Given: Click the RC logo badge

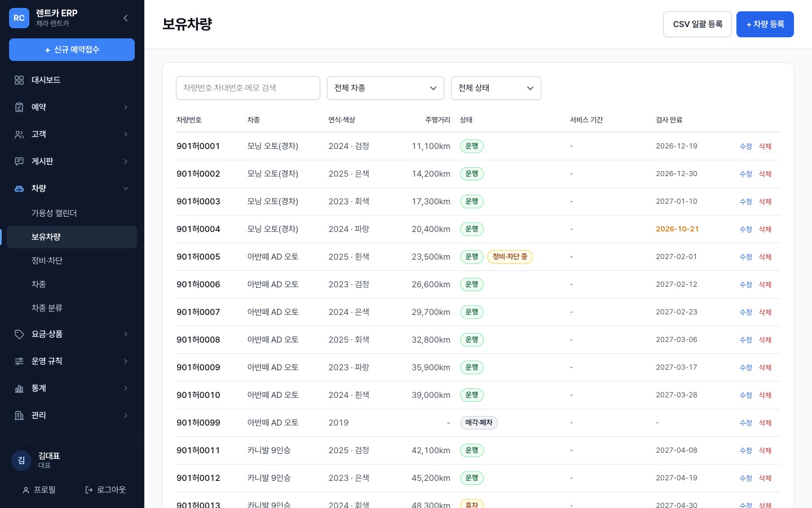Looking at the screenshot, I should click(x=19, y=18).
